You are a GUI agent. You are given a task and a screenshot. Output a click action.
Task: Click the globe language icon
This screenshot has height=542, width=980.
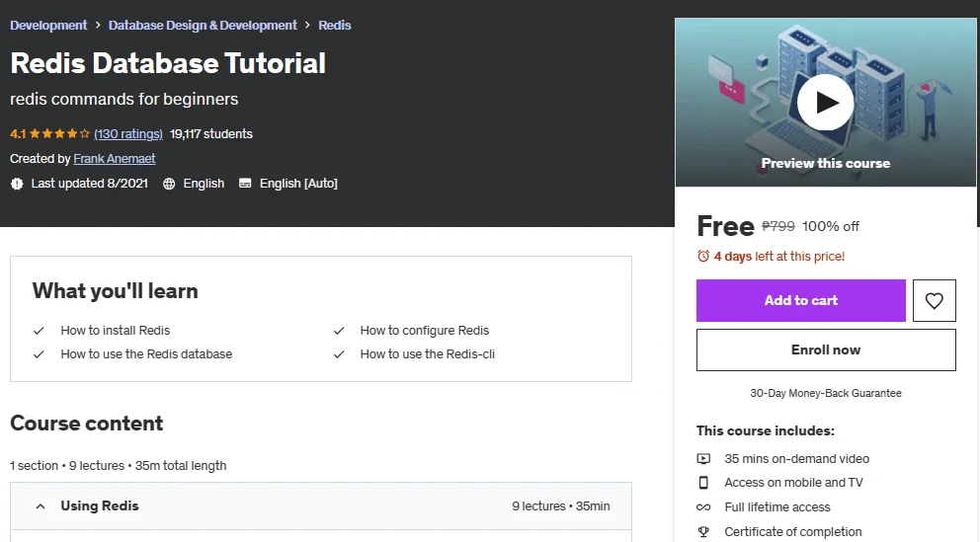click(x=169, y=184)
